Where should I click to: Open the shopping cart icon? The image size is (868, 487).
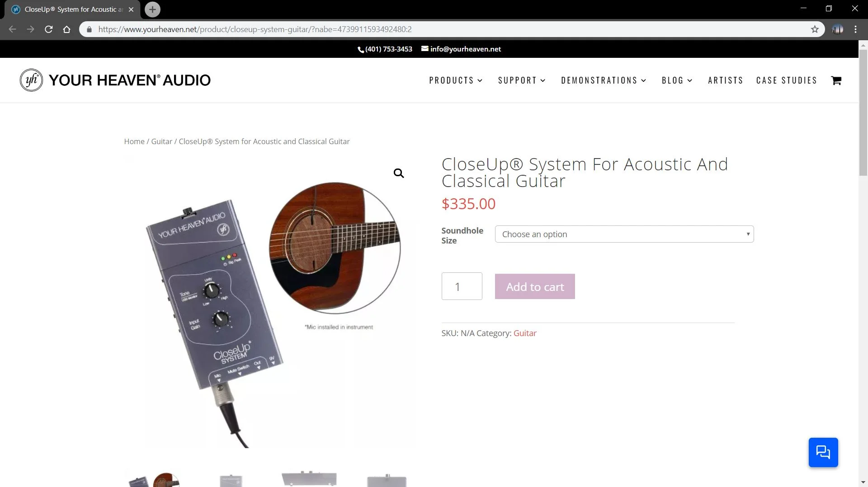(x=836, y=80)
